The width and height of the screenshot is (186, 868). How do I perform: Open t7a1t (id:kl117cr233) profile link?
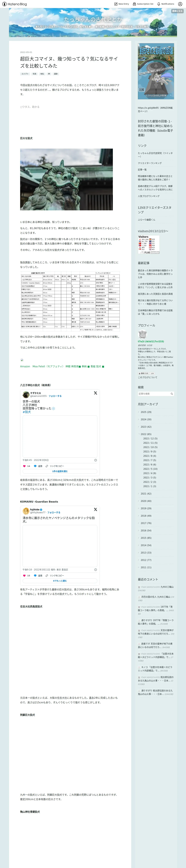[x=151, y=341]
